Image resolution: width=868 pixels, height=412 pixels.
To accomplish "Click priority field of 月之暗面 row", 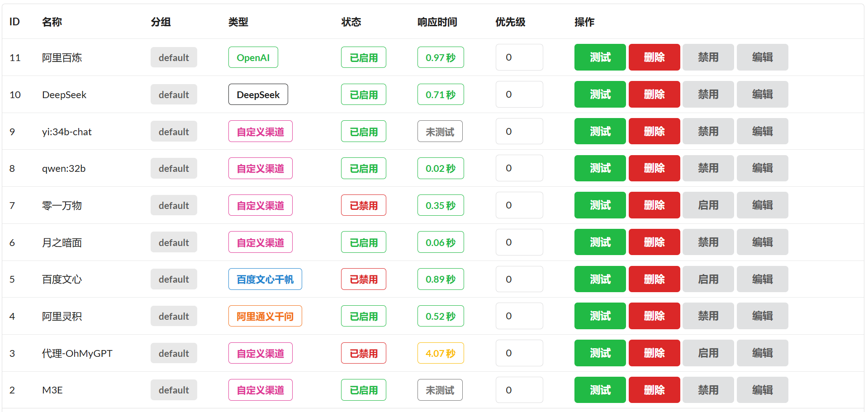I will coord(519,242).
